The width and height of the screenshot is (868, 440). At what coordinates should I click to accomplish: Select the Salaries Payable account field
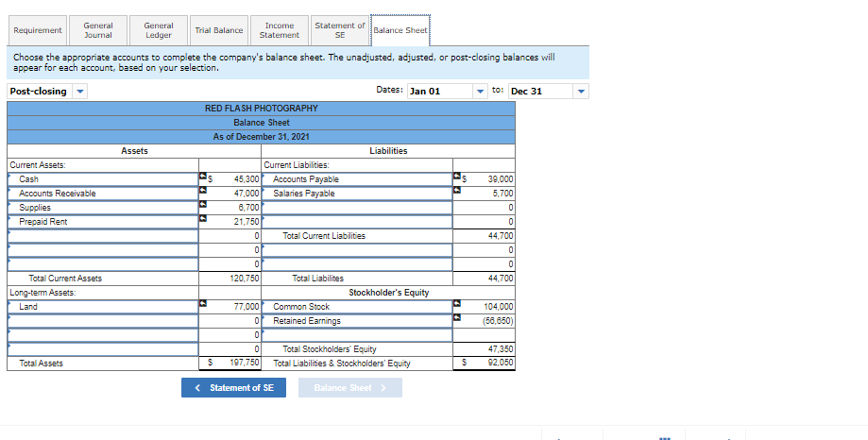coord(357,194)
